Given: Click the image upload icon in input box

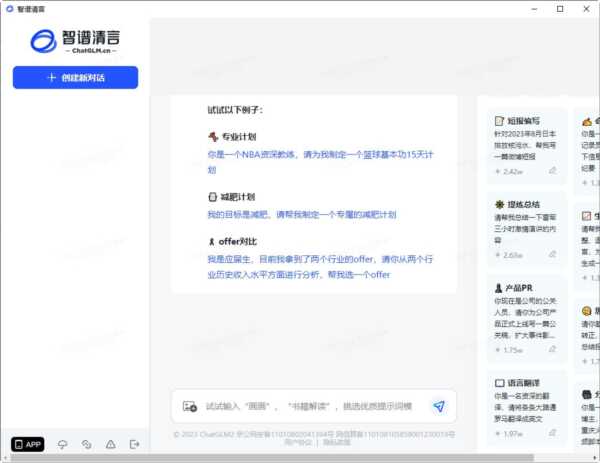Looking at the screenshot, I should (190, 406).
